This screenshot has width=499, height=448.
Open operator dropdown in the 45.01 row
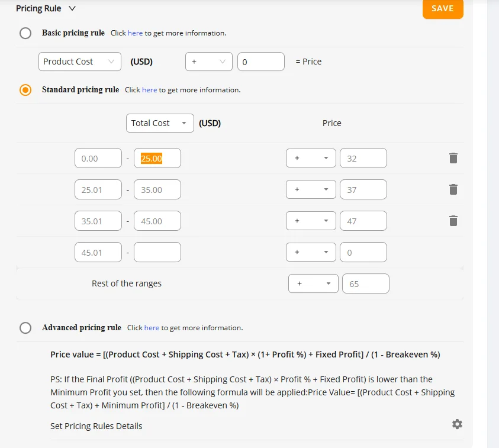[311, 252]
